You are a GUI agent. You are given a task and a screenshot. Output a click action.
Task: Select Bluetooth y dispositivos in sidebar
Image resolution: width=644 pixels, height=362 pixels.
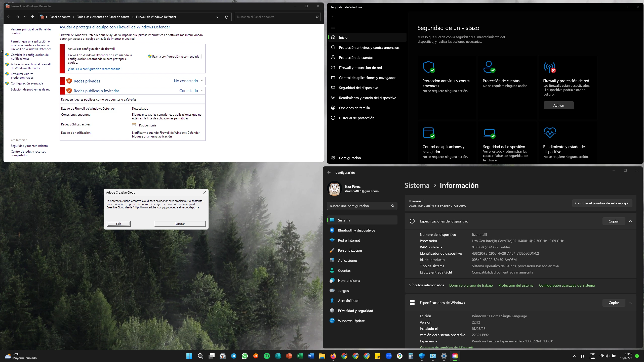[x=356, y=230]
